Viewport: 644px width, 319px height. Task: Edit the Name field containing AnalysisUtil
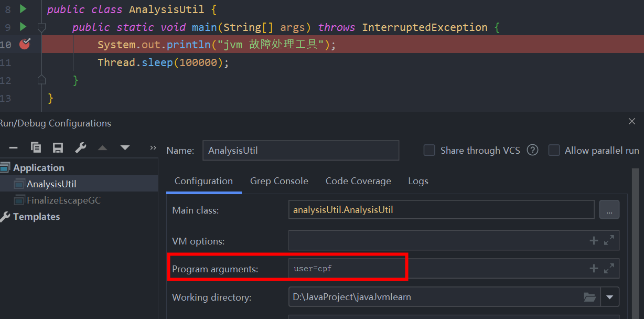300,150
